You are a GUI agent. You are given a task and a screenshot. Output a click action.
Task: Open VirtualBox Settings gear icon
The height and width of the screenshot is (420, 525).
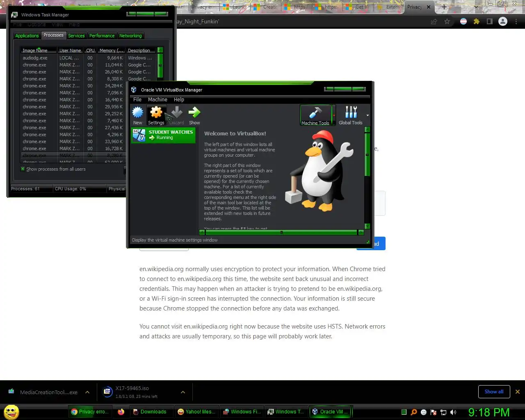click(x=156, y=115)
